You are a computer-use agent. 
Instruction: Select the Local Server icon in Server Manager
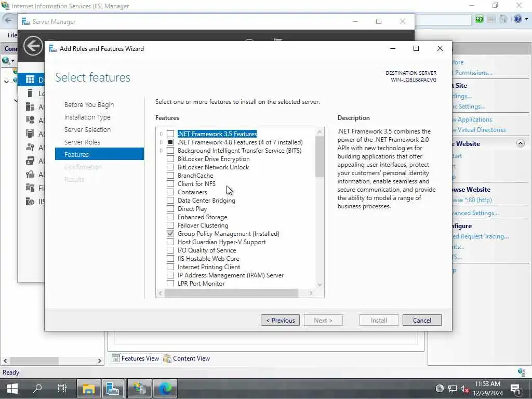pos(30,94)
